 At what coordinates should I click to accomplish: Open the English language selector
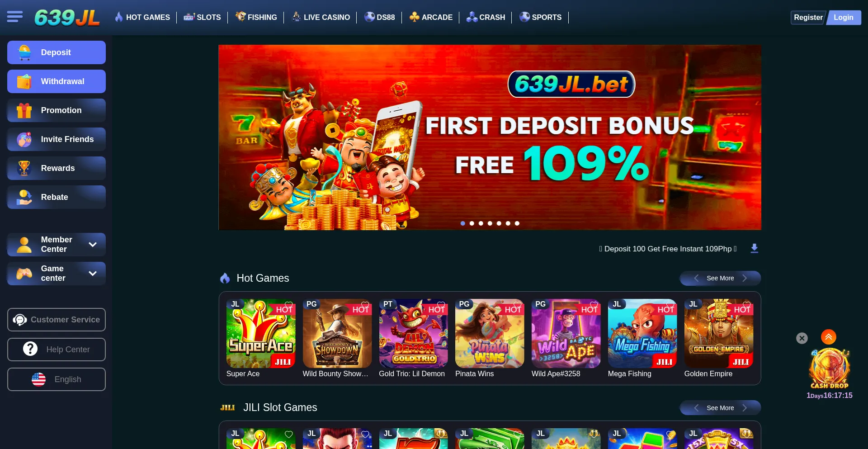[x=57, y=379]
